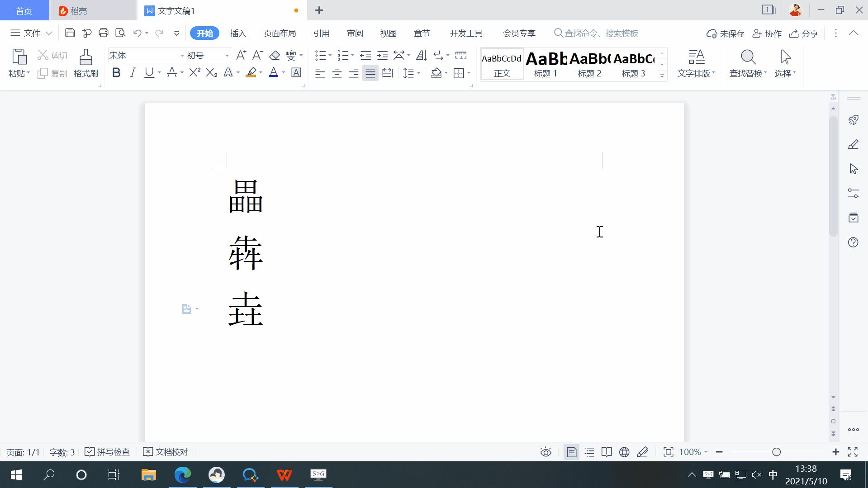Click the 文档校对 button in status bar
Image resolution: width=868 pixels, height=488 pixels.
tap(165, 451)
